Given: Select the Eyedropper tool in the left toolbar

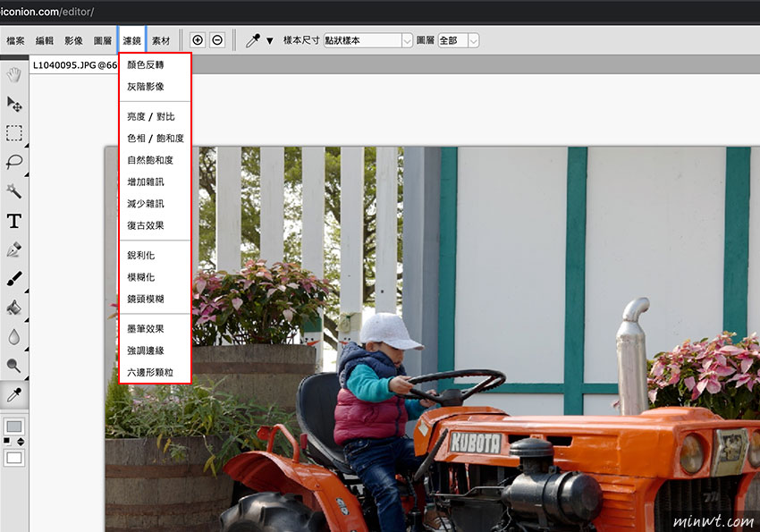Looking at the screenshot, I should pyautogui.click(x=14, y=395).
